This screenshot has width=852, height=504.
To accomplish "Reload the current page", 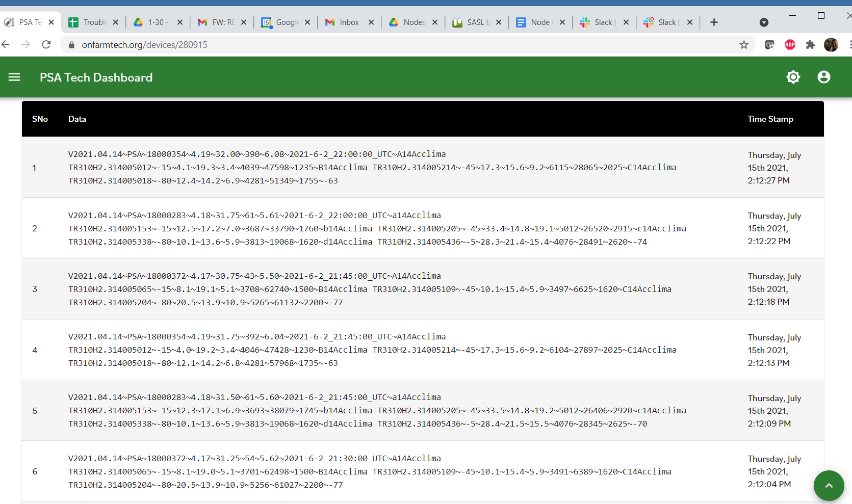I will tap(46, 44).
